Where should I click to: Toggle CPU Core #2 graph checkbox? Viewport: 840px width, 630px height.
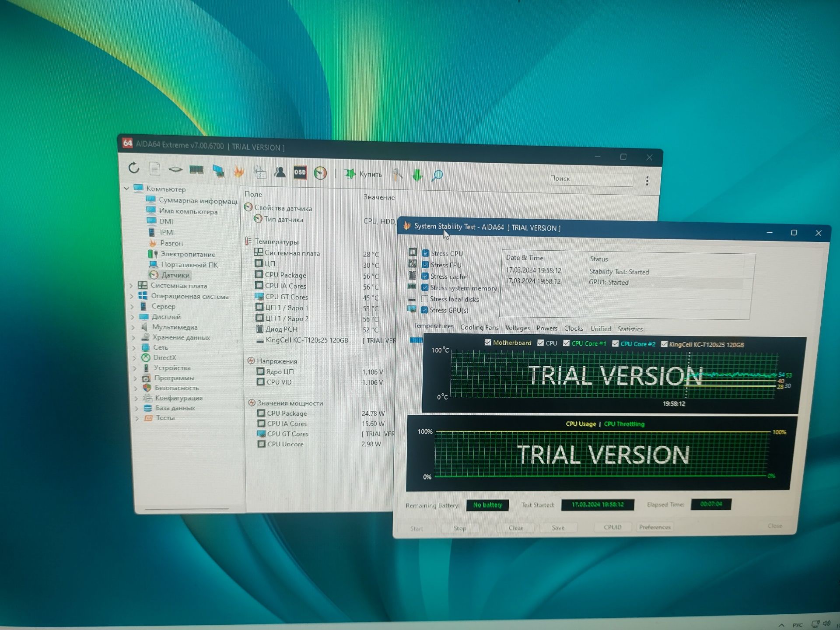click(x=616, y=343)
